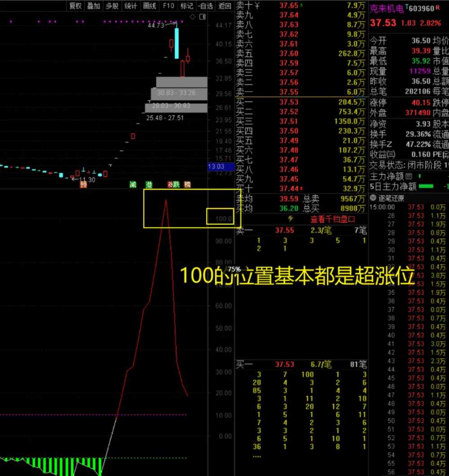The image size is (449, 476).
Task: Click the 11.30 low price label
Action: point(87,180)
